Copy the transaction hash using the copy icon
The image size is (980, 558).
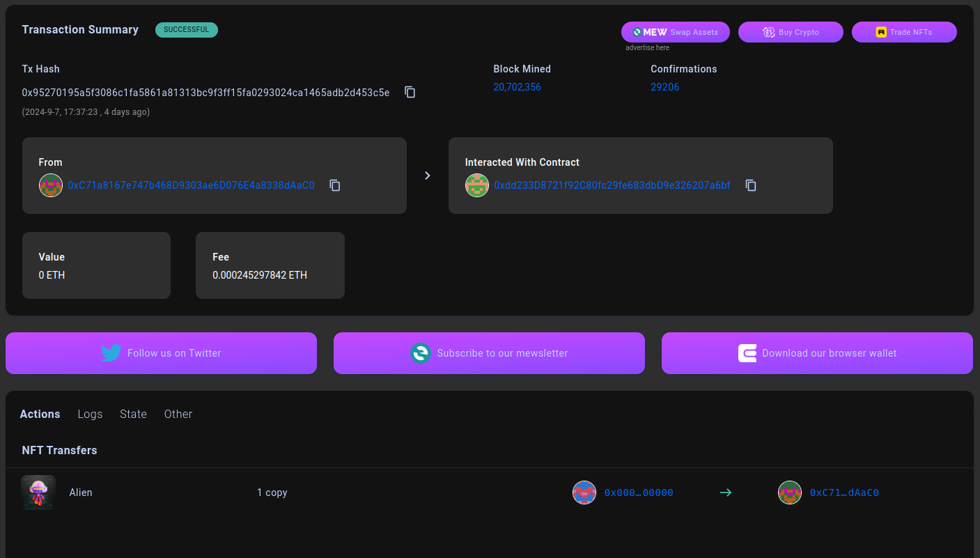pyautogui.click(x=410, y=92)
